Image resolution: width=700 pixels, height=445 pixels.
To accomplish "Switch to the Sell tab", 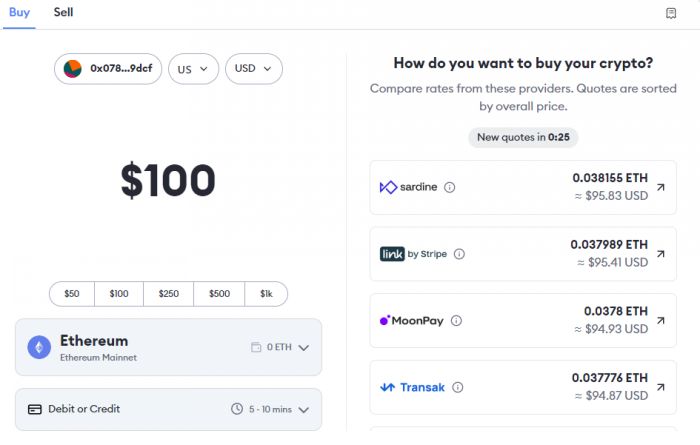I will click(x=63, y=12).
